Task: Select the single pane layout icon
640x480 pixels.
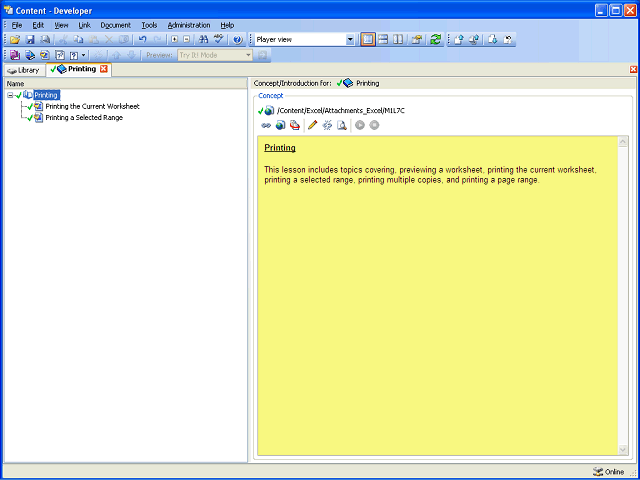Action: pyautogui.click(x=368, y=40)
